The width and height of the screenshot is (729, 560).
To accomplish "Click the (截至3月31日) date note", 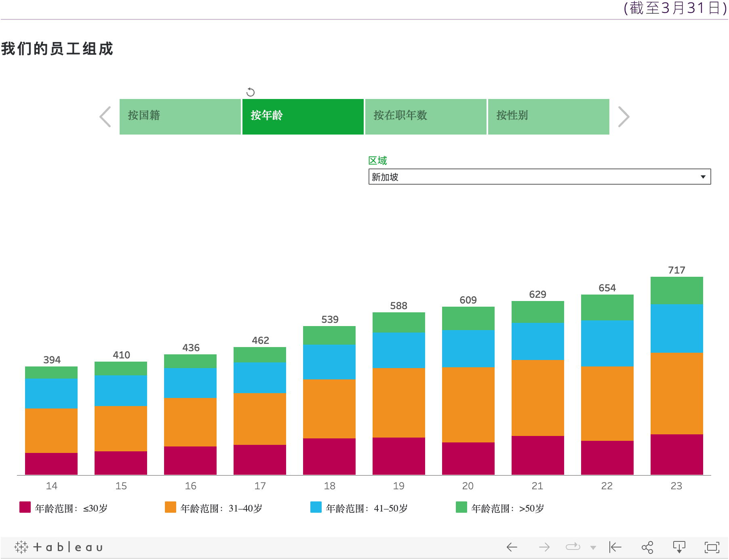I will tap(675, 8).
